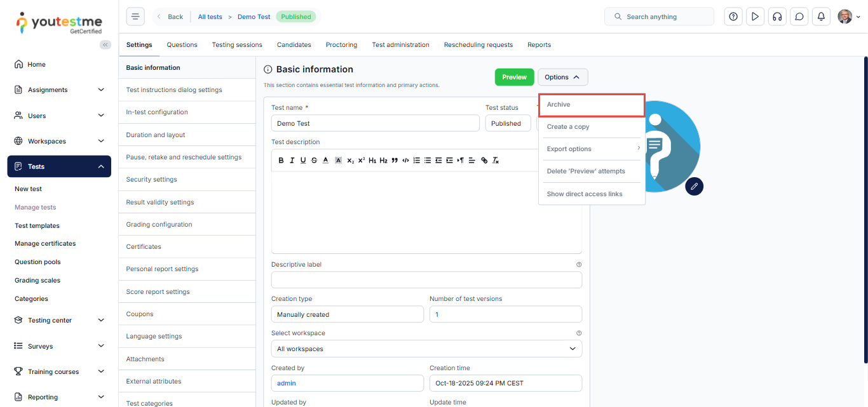The width and height of the screenshot is (868, 407).
Task: Insert link using the editor link icon
Action: click(x=484, y=161)
